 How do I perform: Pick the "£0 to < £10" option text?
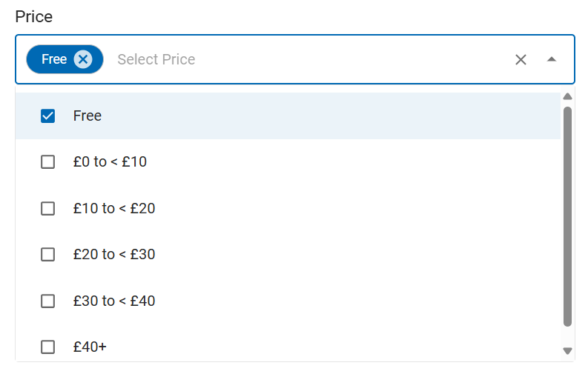110,161
